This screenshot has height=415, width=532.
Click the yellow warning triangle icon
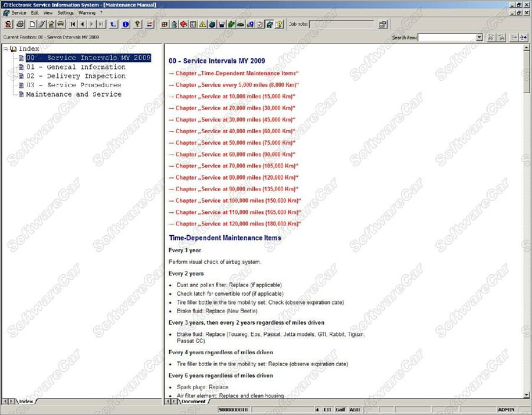tap(202, 24)
